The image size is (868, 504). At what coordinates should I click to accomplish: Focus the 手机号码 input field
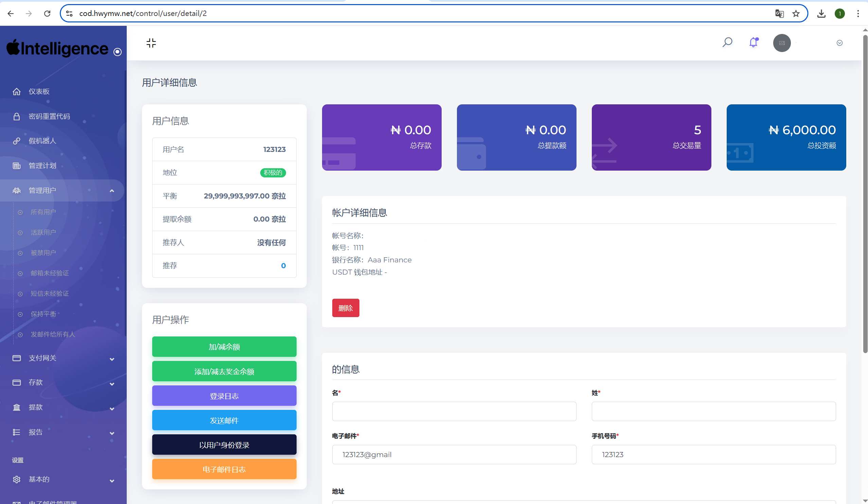pyautogui.click(x=713, y=454)
